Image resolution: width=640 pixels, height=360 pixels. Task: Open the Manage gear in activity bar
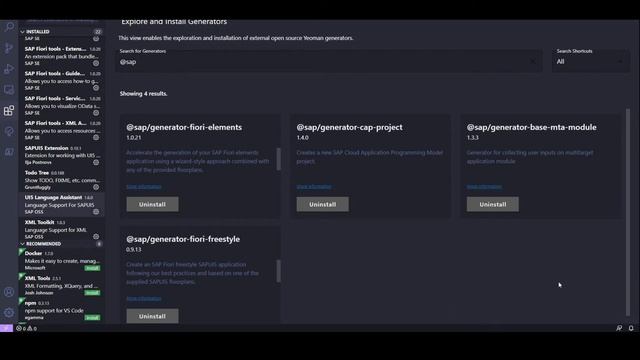click(x=9, y=313)
